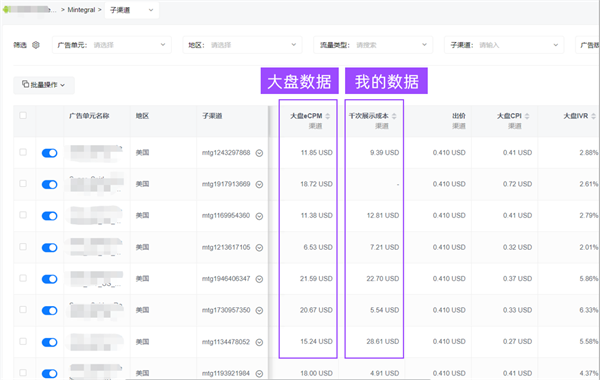This screenshot has height=380, width=600.
Task: Click sort arrows on 大盘CPI column
Action: (527, 116)
